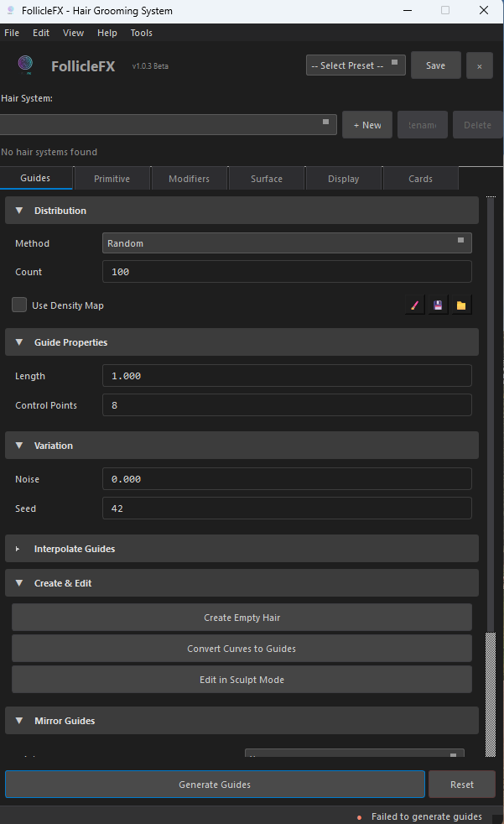Viewport: 504px width, 824px height.
Task: Expand the Interpolate Guides section
Action: pos(242,549)
